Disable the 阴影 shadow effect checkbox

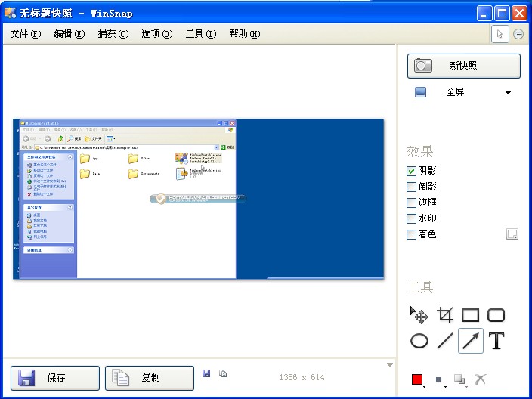point(412,171)
